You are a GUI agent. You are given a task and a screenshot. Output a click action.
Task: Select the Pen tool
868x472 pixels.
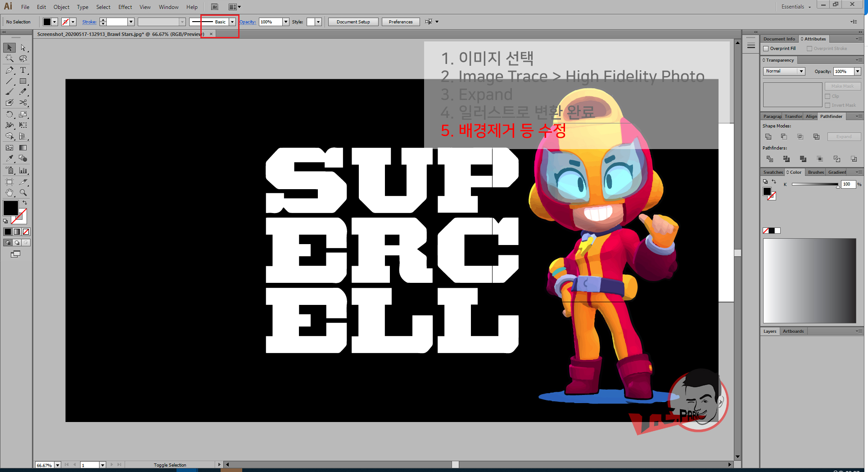click(9, 70)
